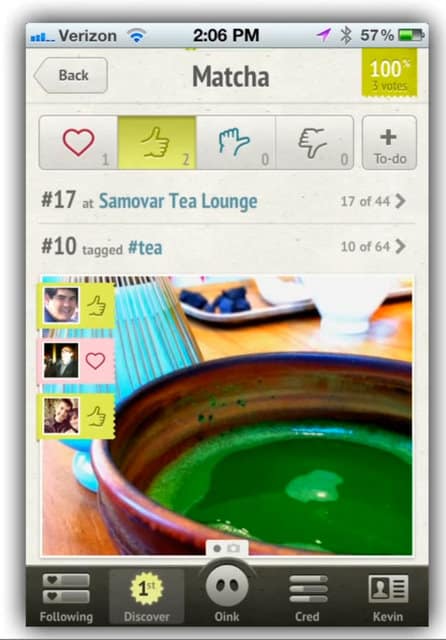Open Samovar Tea Lounge link
This screenshot has width=446, height=640.
pyautogui.click(x=178, y=201)
